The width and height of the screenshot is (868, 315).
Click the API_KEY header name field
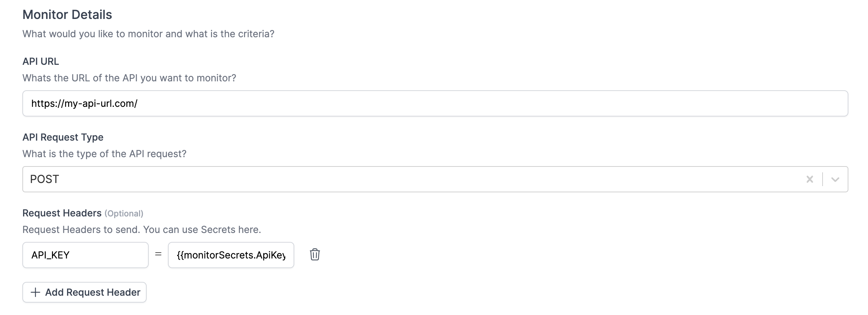[x=85, y=255]
